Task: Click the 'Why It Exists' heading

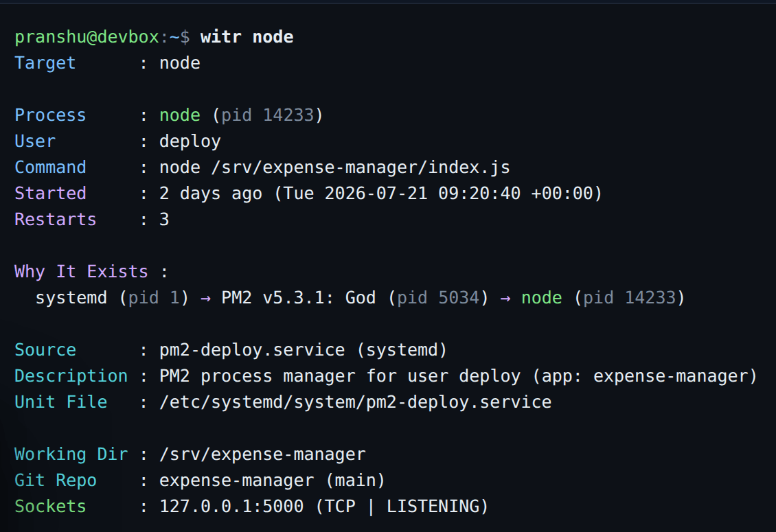Action: click(81, 272)
